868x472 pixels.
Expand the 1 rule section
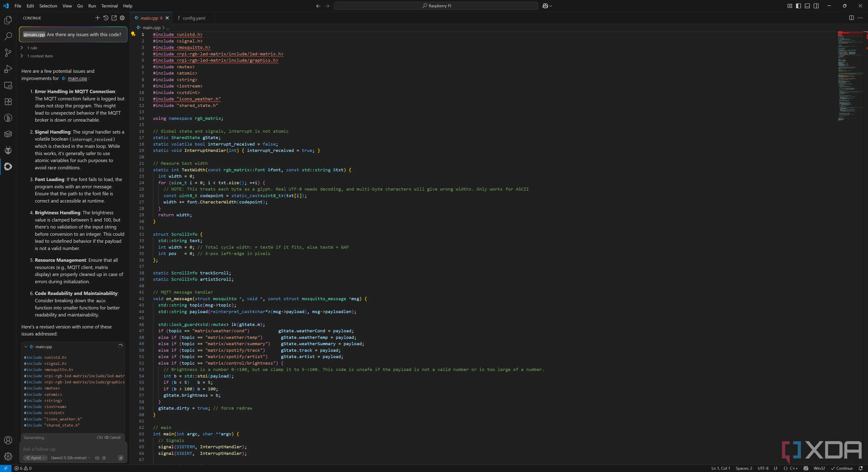[29, 48]
